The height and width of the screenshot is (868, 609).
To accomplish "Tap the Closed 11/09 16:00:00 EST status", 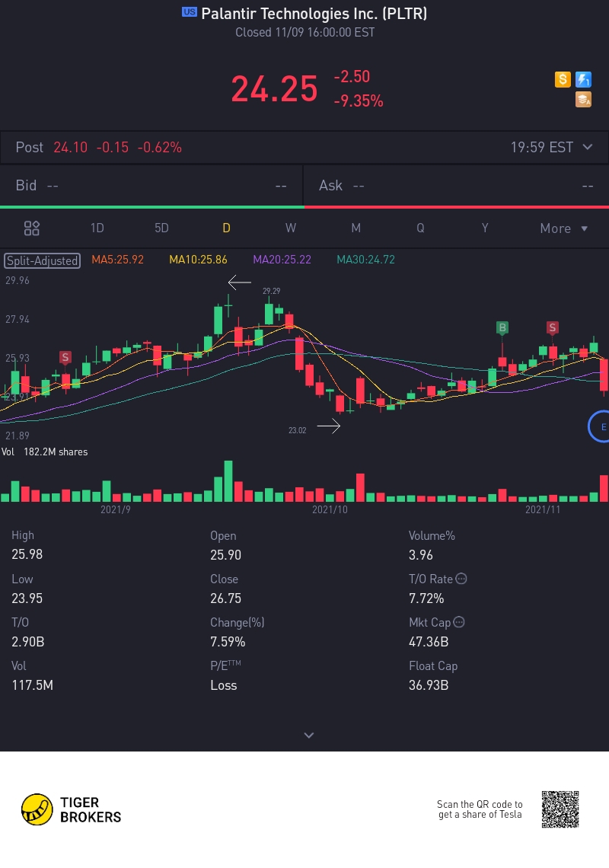I will tap(305, 32).
